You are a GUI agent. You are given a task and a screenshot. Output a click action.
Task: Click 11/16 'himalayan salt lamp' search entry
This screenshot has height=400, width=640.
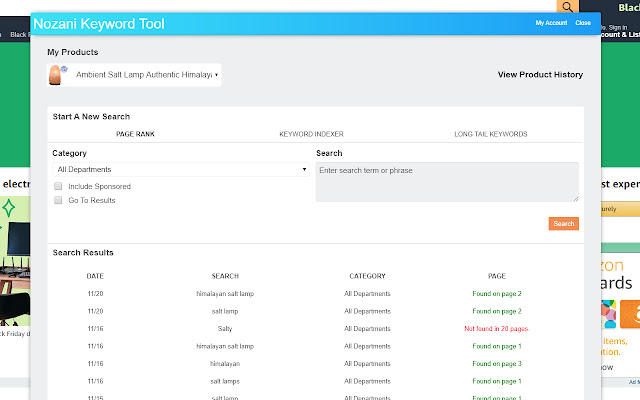[x=225, y=346]
